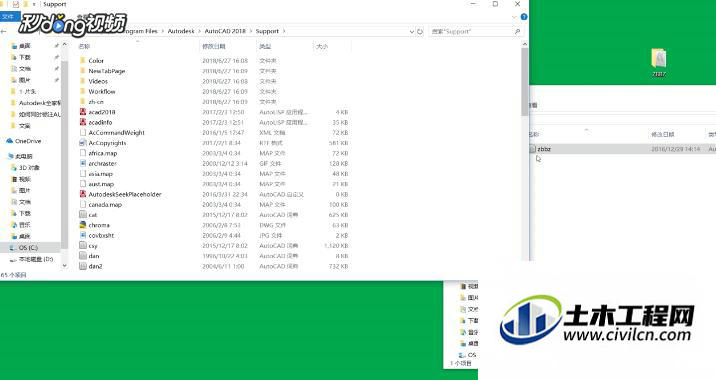This screenshot has height=380, width=716.
Task: Select the acadinfo AutoLISP file icon
Action: click(83, 122)
